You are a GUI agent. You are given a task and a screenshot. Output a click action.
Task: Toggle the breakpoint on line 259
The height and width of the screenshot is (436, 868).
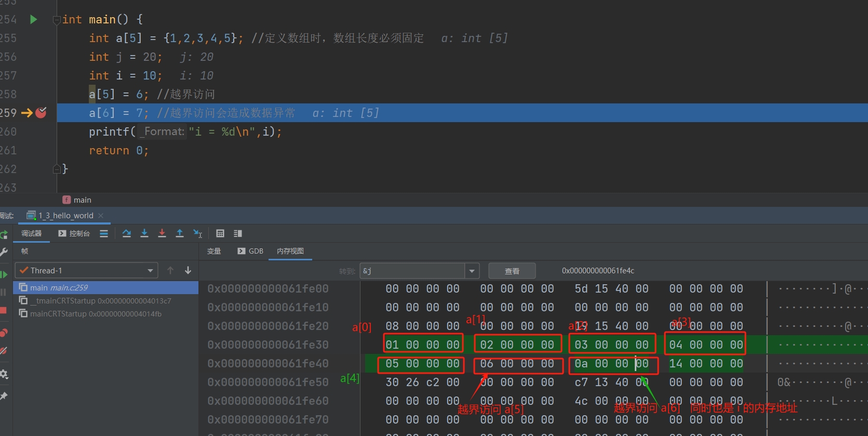click(41, 112)
